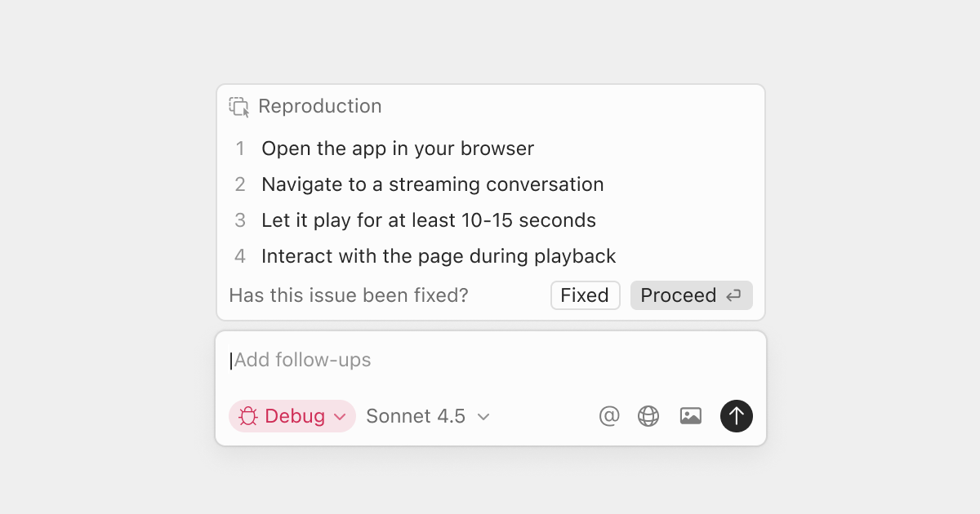This screenshot has height=514, width=980.
Task: Select step 1 'Open the app in your browser'
Action: coord(397,148)
